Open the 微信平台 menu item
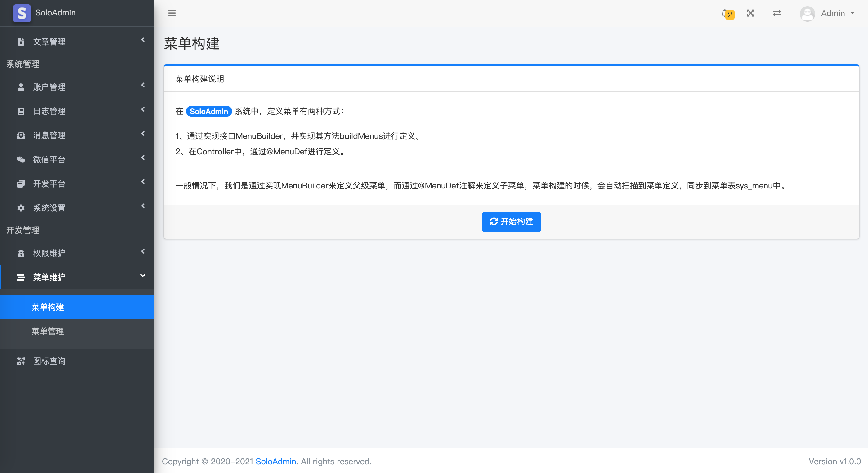Viewport: 868px width, 473px height. [77, 160]
